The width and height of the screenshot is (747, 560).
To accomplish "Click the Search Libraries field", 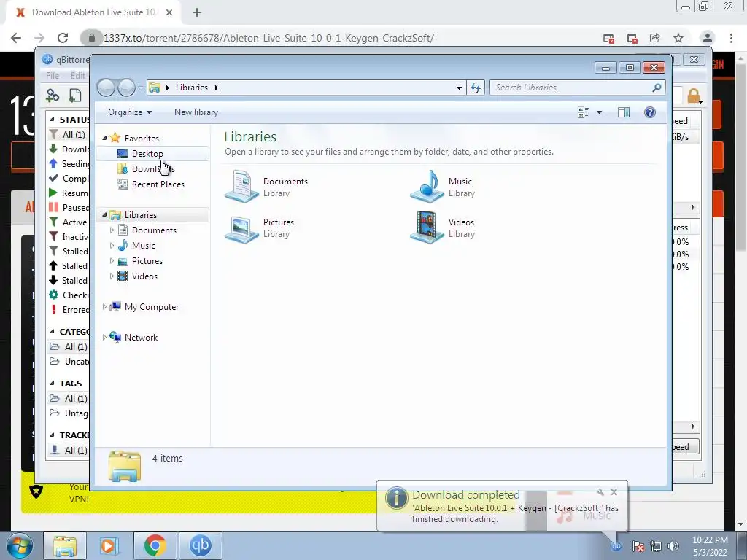I will [x=577, y=87].
